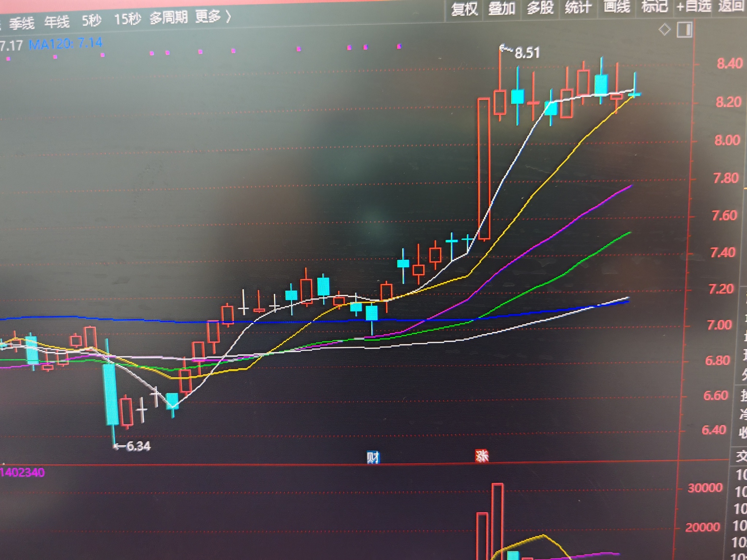The width and height of the screenshot is (747, 560).
Task: Activate the 画线 drawing tool
Action: [617, 6]
